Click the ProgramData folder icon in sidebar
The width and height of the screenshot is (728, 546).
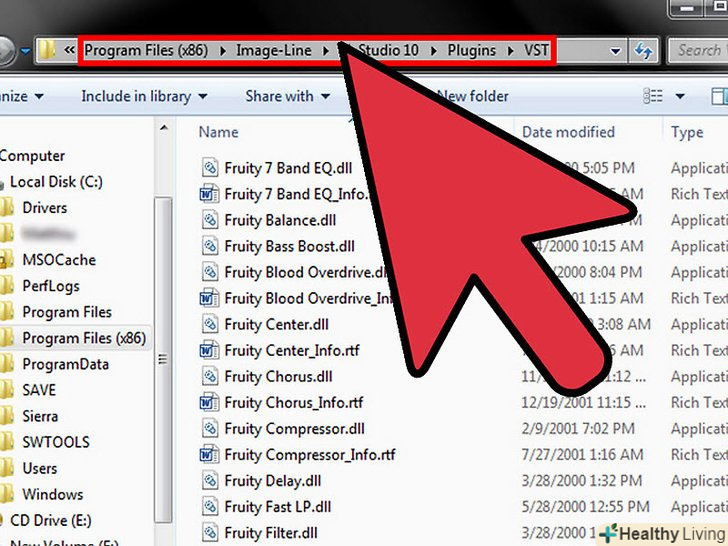[7, 364]
